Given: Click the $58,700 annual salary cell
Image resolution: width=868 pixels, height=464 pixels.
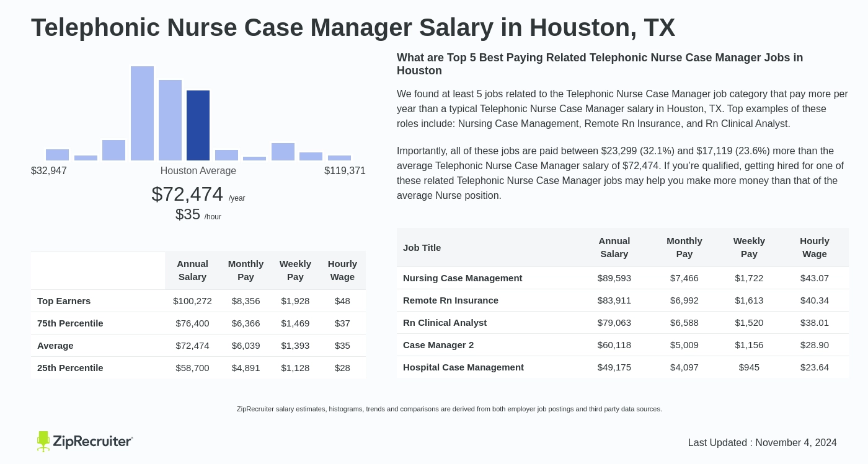Looking at the screenshot, I should coord(192,367).
